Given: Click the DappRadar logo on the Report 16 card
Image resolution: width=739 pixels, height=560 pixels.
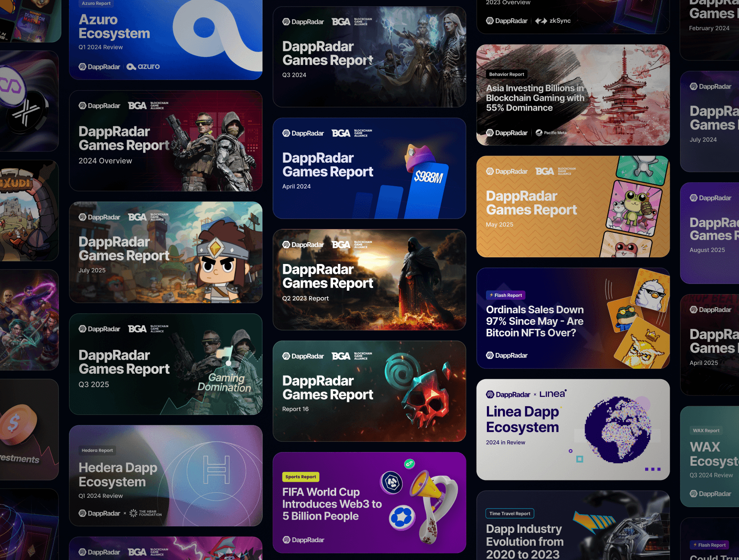Looking at the screenshot, I should click(x=303, y=356).
